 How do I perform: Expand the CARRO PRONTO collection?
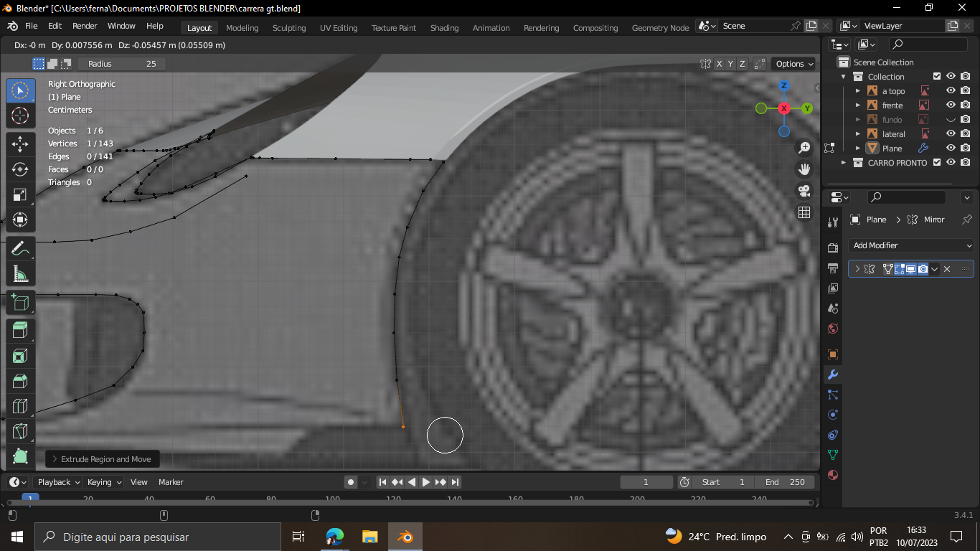pos(844,163)
